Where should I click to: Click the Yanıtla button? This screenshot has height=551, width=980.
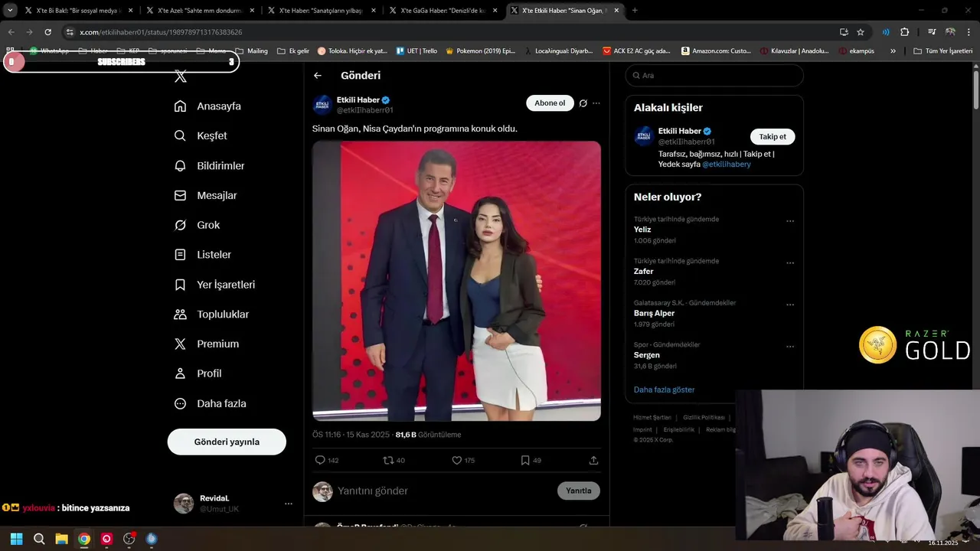pos(578,491)
